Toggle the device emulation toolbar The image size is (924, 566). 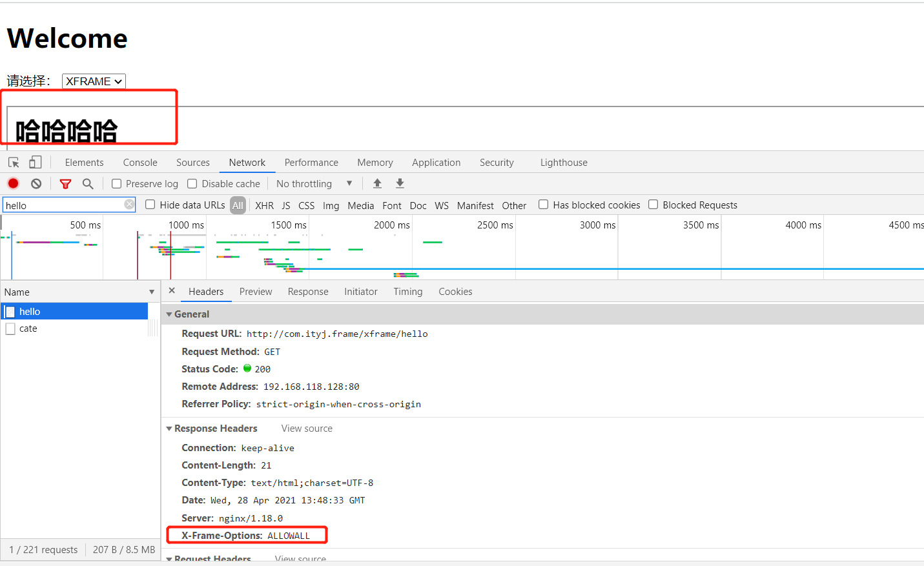pyautogui.click(x=35, y=162)
